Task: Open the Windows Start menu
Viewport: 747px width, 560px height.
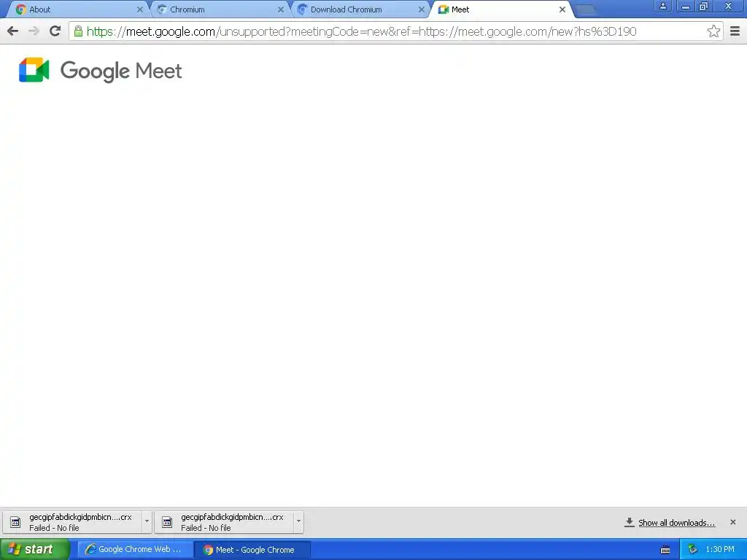Action: [35, 549]
